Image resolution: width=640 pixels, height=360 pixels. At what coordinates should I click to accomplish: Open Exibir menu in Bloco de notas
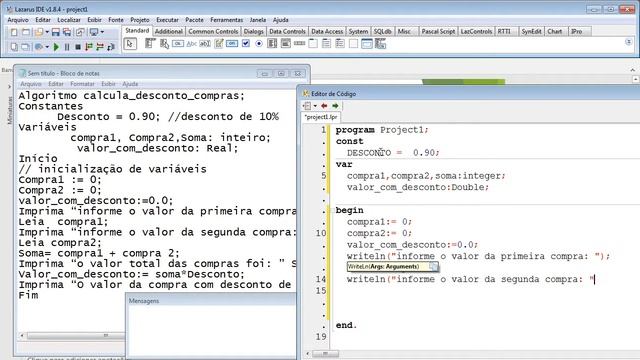pos(108,84)
